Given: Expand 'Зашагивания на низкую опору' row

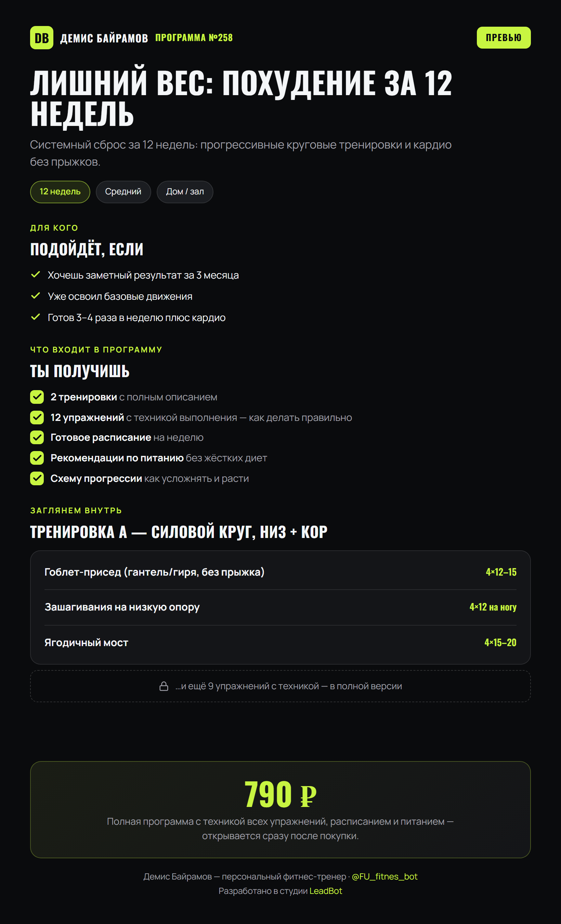Looking at the screenshot, I should click(280, 607).
